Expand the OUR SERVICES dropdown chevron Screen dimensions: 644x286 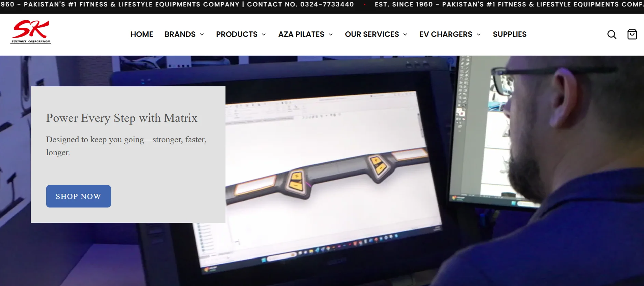coord(405,34)
